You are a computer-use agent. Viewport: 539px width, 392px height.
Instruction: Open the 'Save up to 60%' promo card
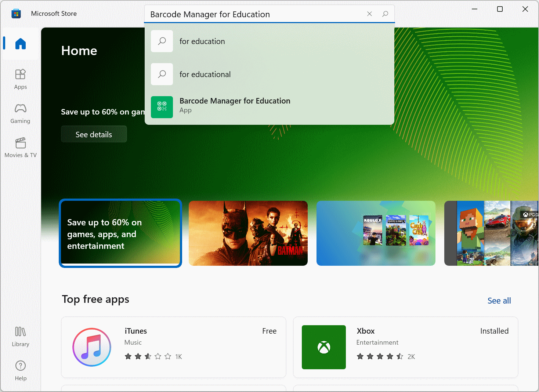click(x=120, y=233)
